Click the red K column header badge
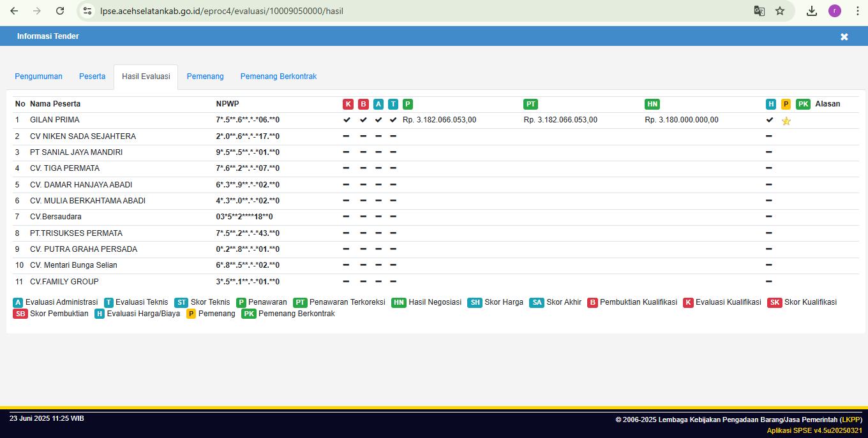The width and height of the screenshot is (868, 438). [x=348, y=104]
